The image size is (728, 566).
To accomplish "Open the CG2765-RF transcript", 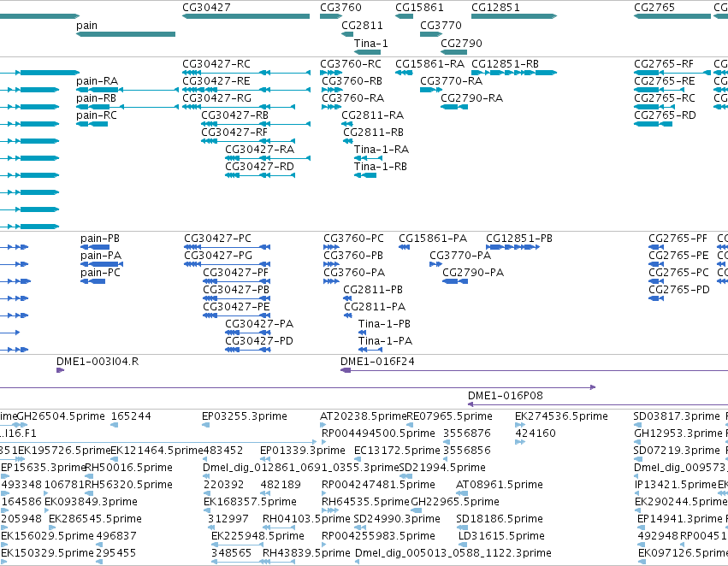I will [664, 64].
